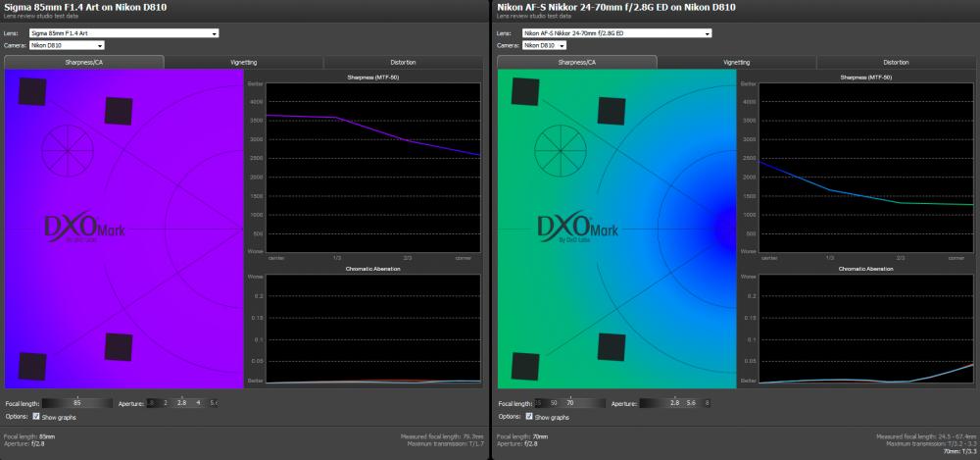Click the Sharpness (MTF-50) graph in Nikon panel

click(x=866, y=168)
